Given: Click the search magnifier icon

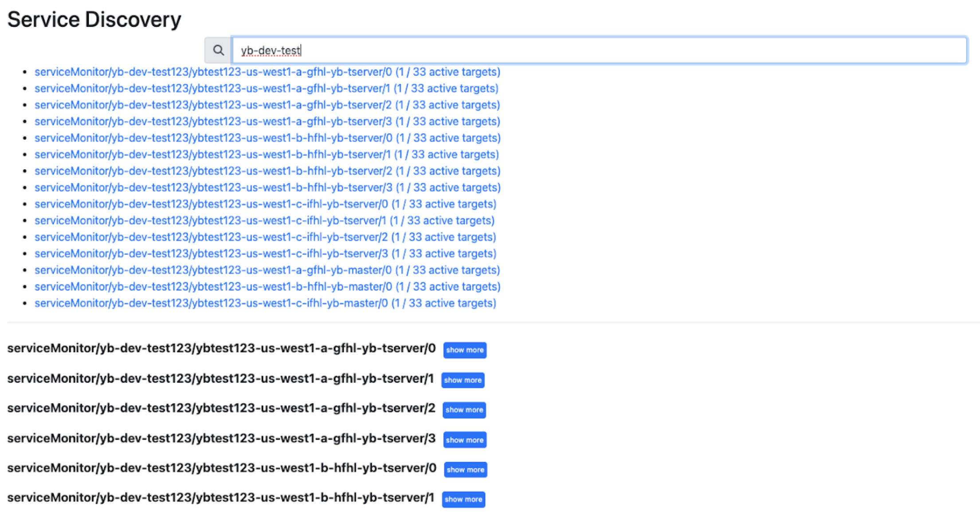Looking at the screenshot, I should 218,51.
